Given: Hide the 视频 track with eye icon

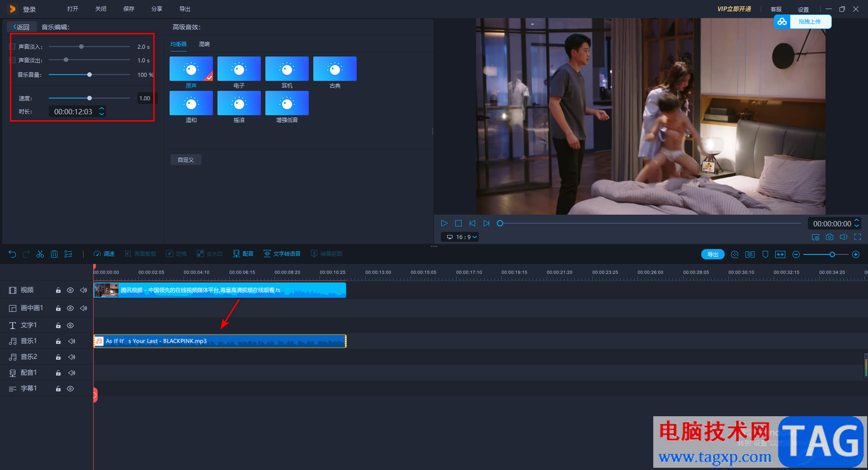Looking at the screenshot, I should [x=71, y=290].
